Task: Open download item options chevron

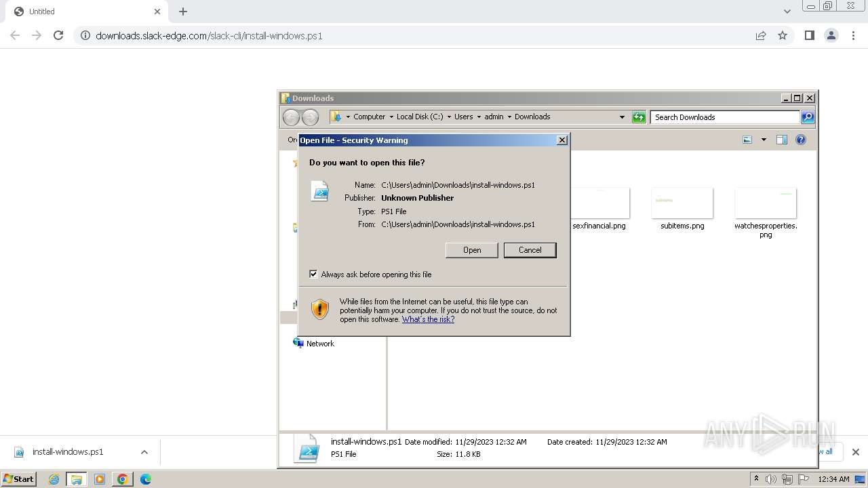Action: (144, 452)
